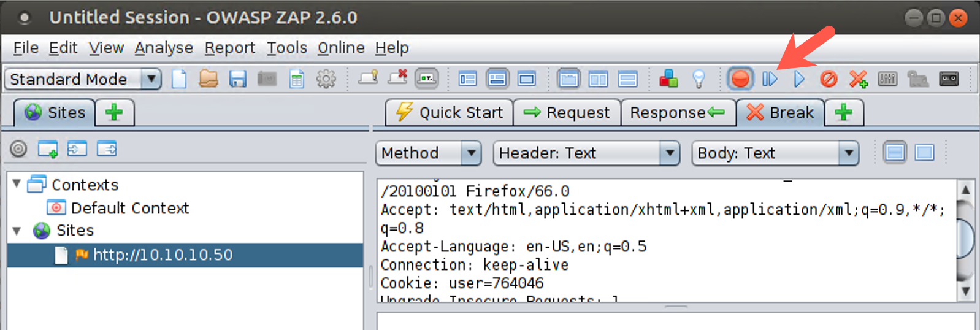Select the Contexts tree label
This screenshot has height=330, width=980.
click(85, 185)
